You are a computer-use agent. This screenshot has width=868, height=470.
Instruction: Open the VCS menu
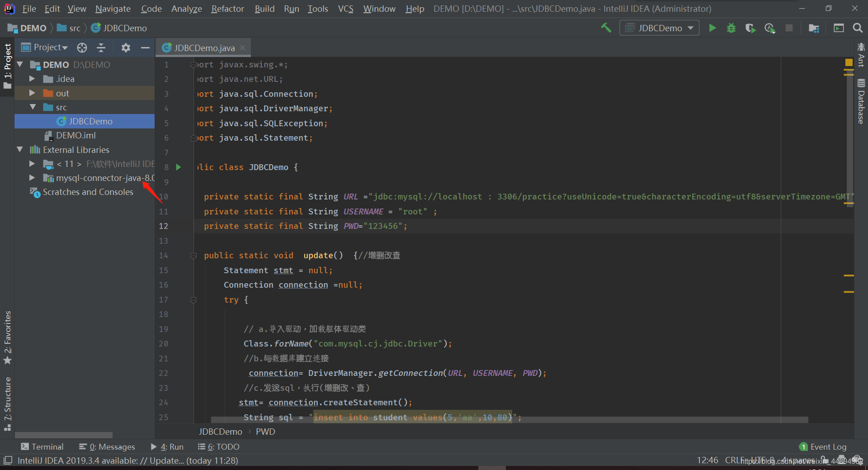click(x=346, y=9)
